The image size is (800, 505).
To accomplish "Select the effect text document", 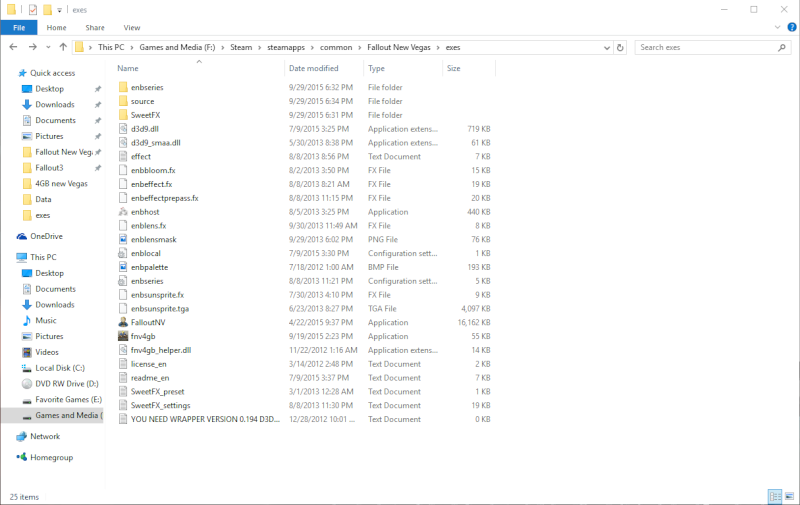I will click(x=141, y=157).
